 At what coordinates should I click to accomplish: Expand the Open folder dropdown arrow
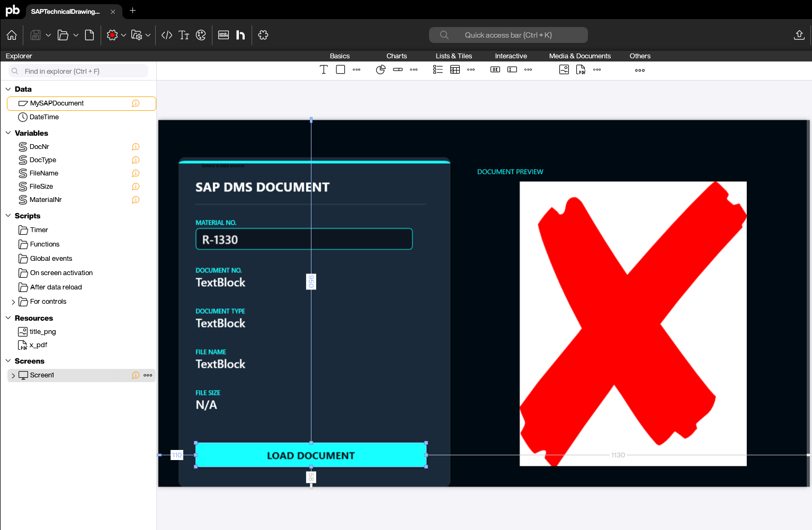[x=76, y=35]
